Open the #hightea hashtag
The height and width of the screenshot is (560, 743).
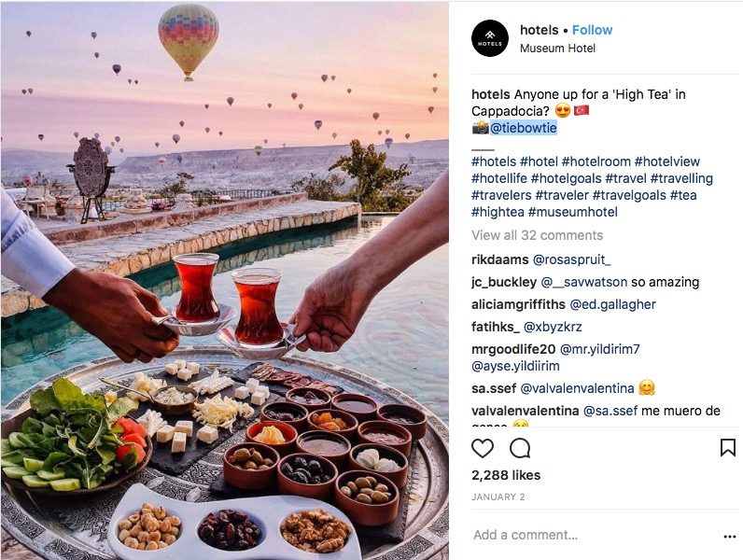[498, 212]
